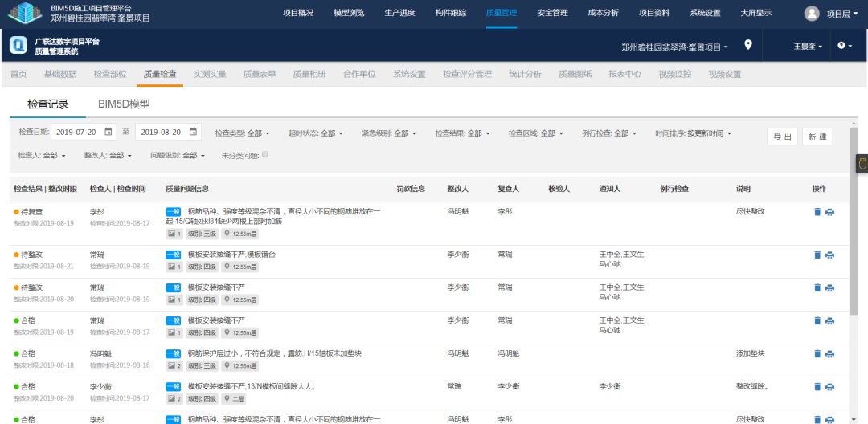Viewport: 868px width, 424px height.
Task: Open the 检查区域 dropdown filter
Action: [x=536, y=133]
